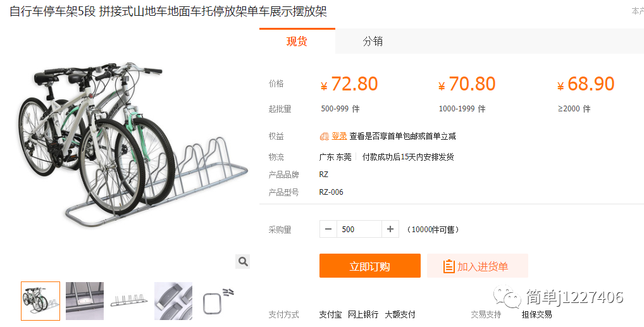The width and height of the screenshot is (644, 327).
Task: Decrease purchase quantity with minus button
Action: 328,229
